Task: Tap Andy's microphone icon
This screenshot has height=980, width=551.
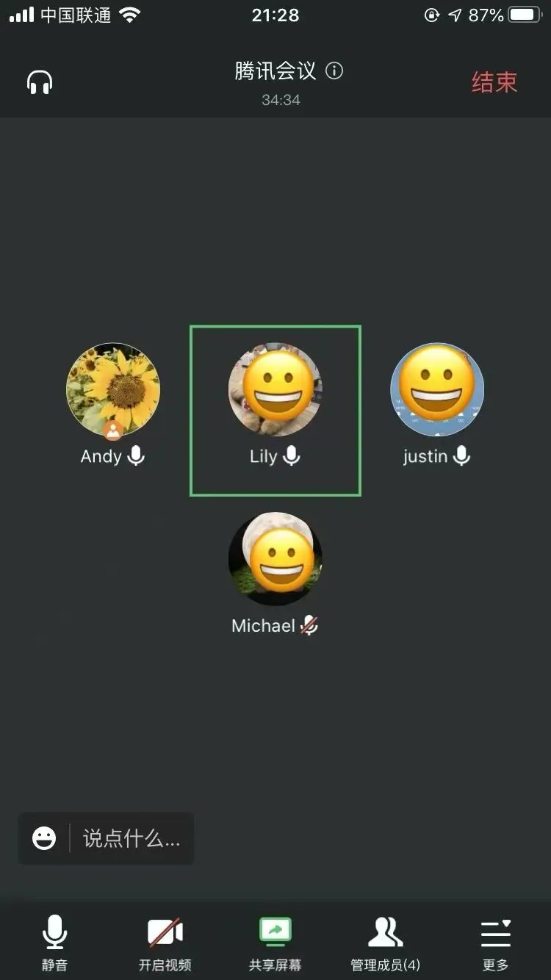Action: coord(136,456)
